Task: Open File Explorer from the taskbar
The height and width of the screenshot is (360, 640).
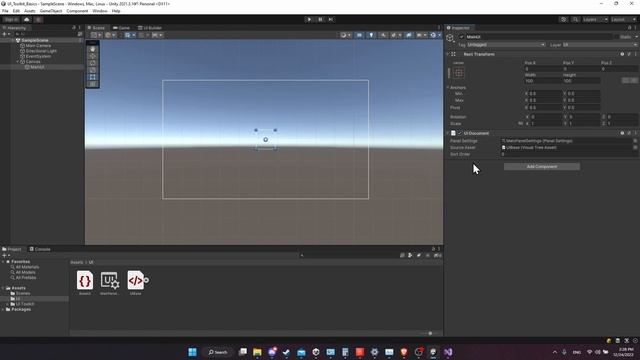Action: [x=257, y=352]
